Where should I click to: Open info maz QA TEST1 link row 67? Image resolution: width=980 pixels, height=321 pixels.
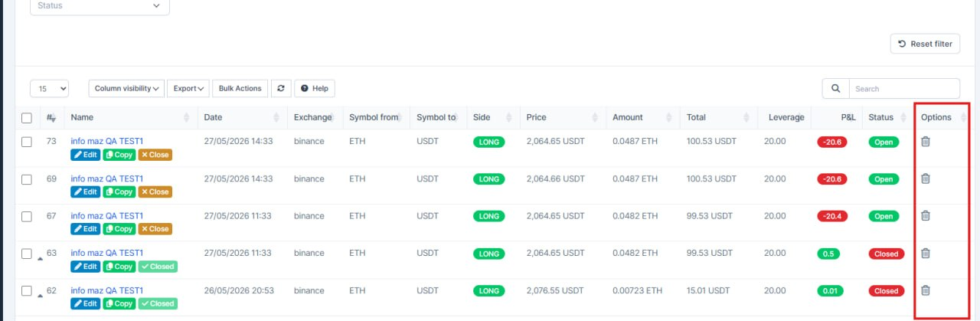coord(107,215)
